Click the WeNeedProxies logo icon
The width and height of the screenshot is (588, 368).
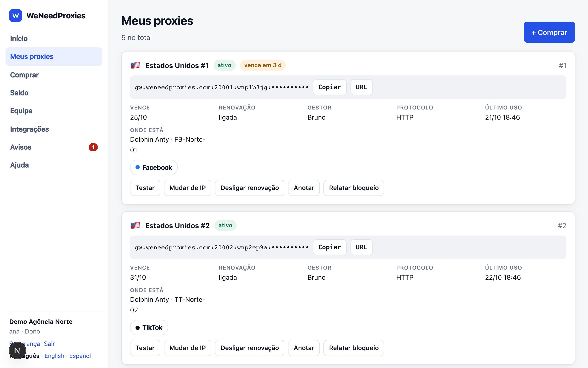tap(16, 16)
